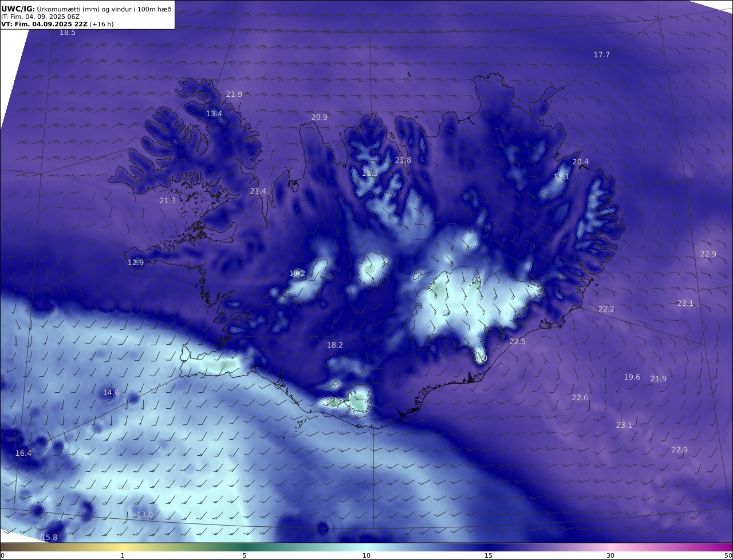Click the map value 18.2
The height and width of the screenshot is (560, 733).
click(x=335, y=345)
